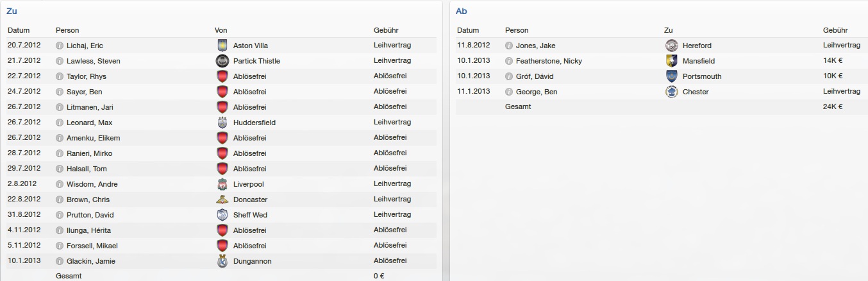Open info icon beside Litmanen, Jari
868x281 pixels.
[x=60, y=107]
